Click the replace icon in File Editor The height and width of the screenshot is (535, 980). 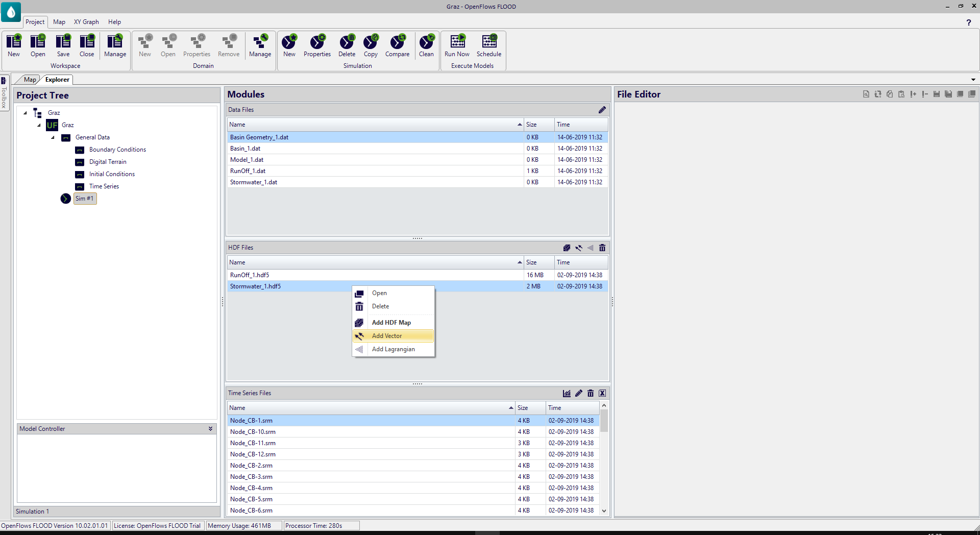[x=878, y=94]
